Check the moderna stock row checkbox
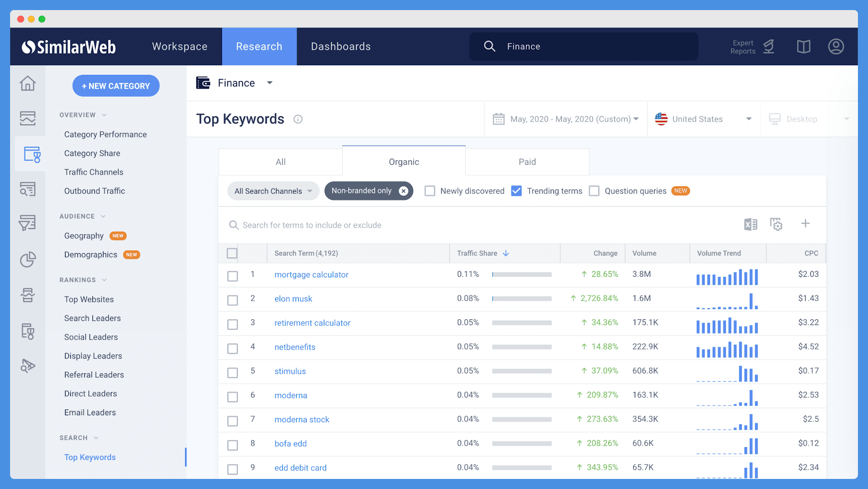 point(233,421)
